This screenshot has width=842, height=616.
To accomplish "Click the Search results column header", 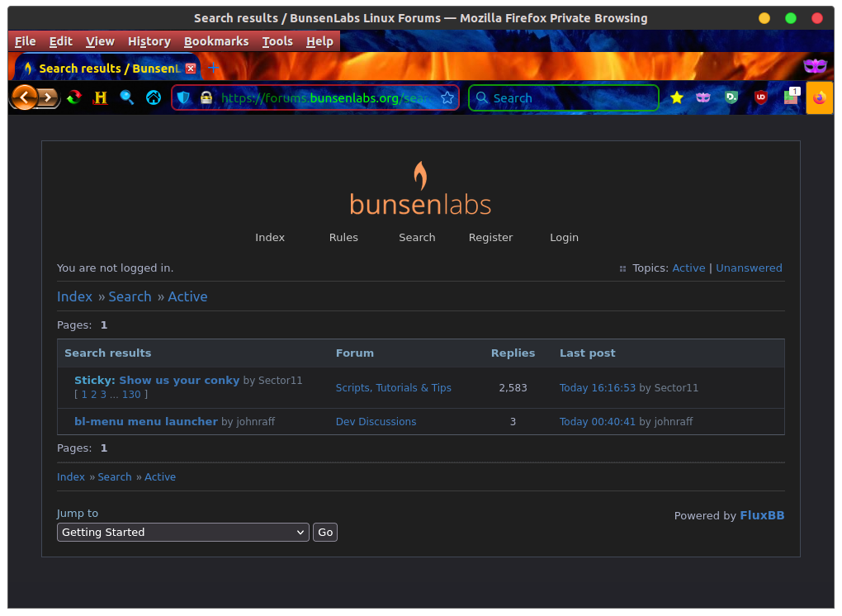I will (x=108, y=353).
